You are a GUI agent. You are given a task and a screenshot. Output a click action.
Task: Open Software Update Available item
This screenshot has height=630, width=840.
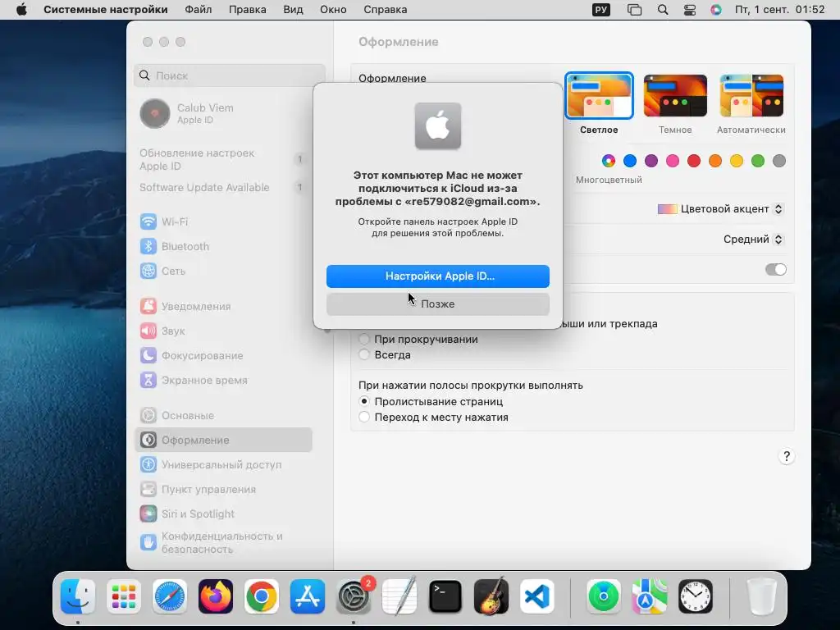[222, 188]
